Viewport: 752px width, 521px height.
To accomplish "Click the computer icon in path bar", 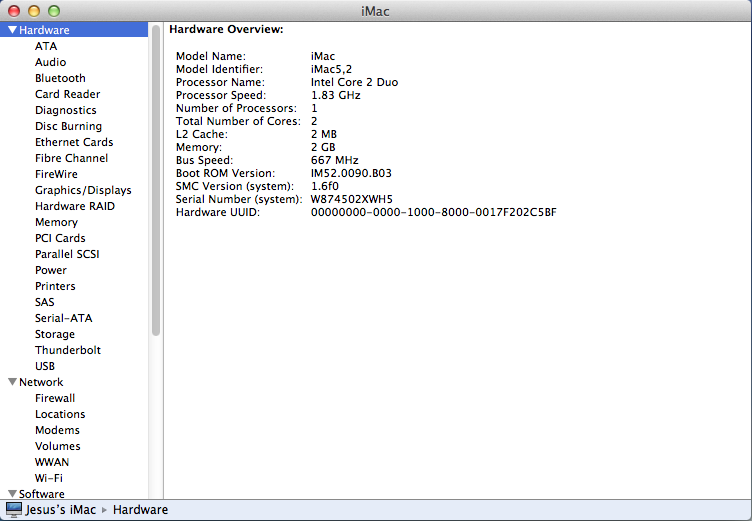I will (14, 509).
